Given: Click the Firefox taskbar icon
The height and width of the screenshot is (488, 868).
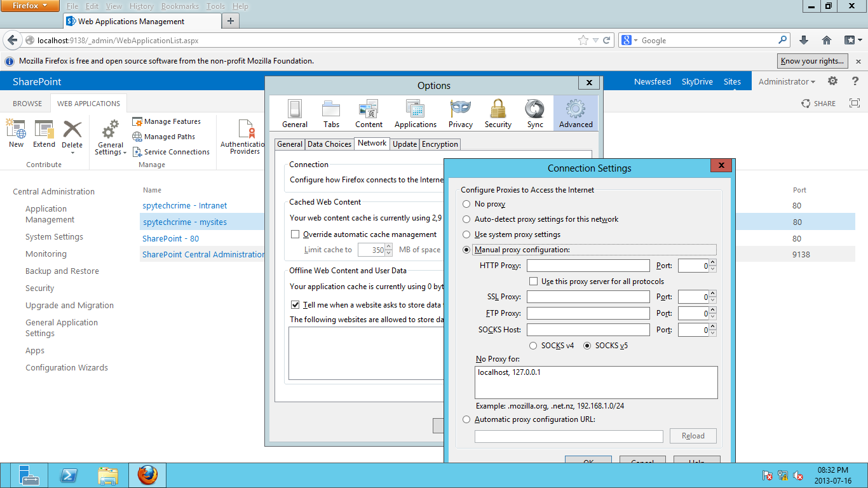Looking at the screenshot, I should (x=147, y=475).
